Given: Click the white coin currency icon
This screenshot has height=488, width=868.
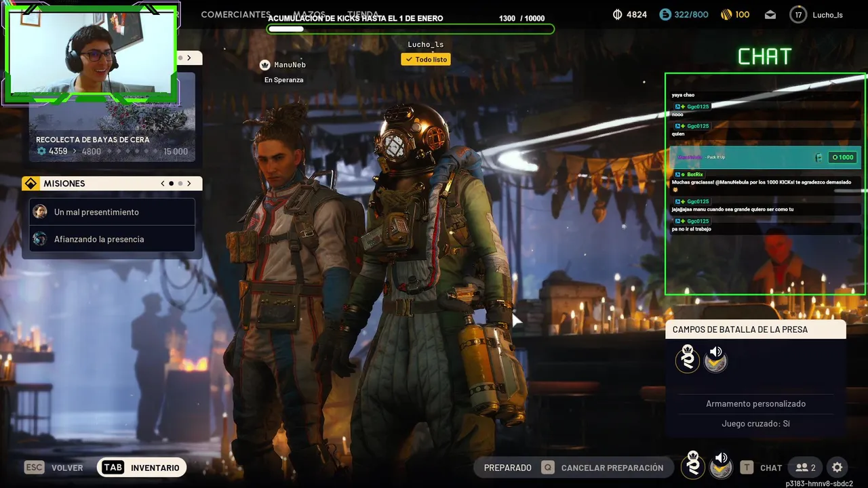Looking at the screenshot, I should pos(617,14).
